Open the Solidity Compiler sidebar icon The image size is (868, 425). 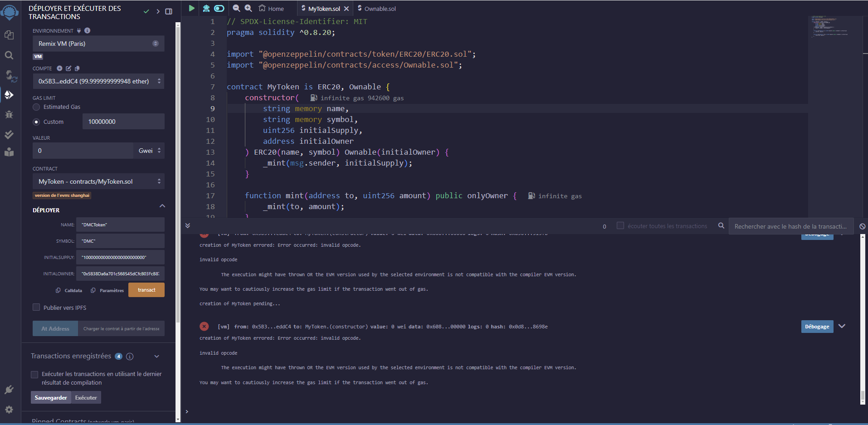click(x=10, y=76)
